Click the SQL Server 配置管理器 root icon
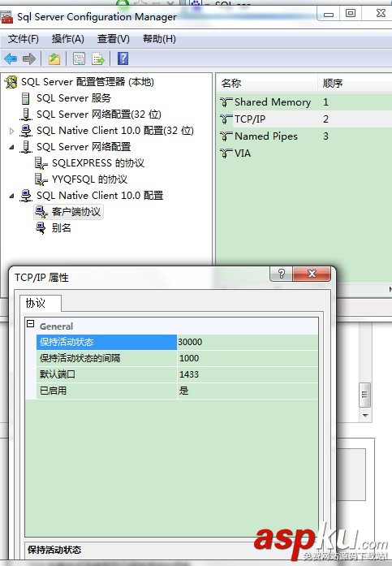The height and width of the screenshot is (566, 392). pyautogui.click(x=11, y=82)
